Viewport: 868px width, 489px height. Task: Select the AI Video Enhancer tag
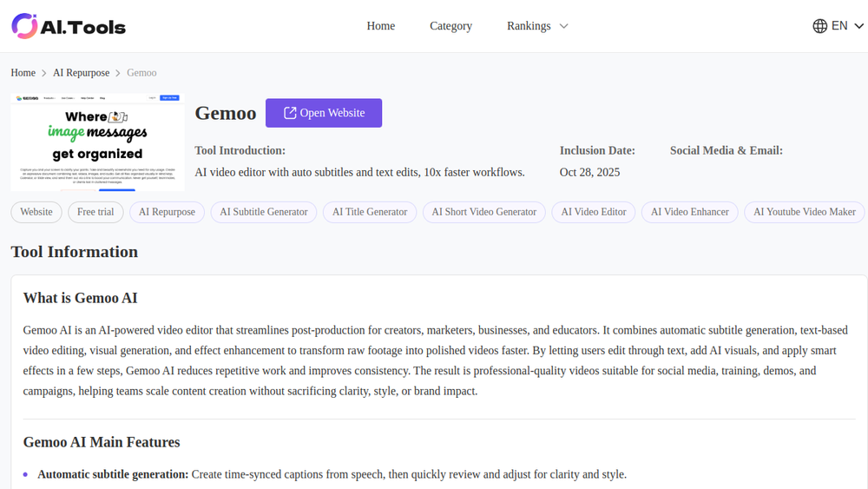690,212
